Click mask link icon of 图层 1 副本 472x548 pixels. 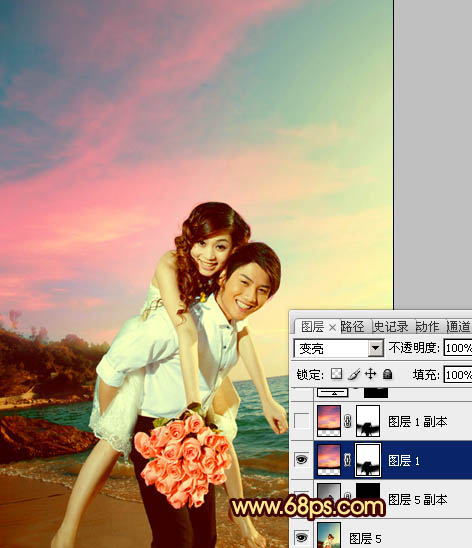[x=347, y=421]
